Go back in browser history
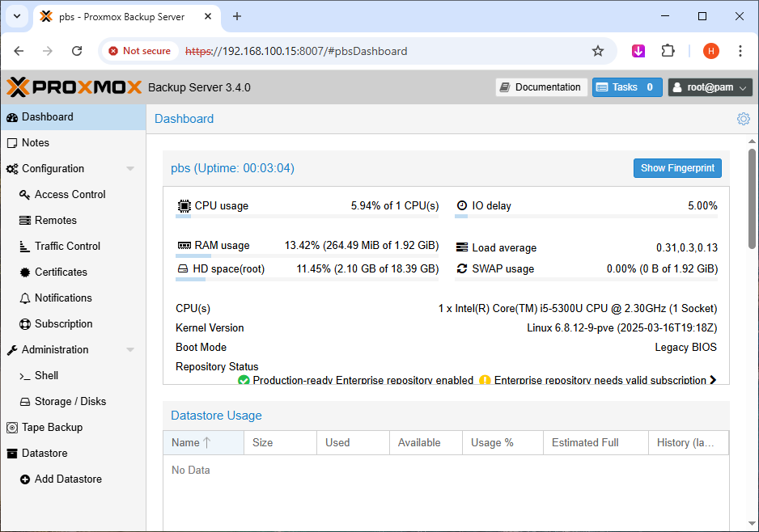The image size is (759, 532). [19, 51]
